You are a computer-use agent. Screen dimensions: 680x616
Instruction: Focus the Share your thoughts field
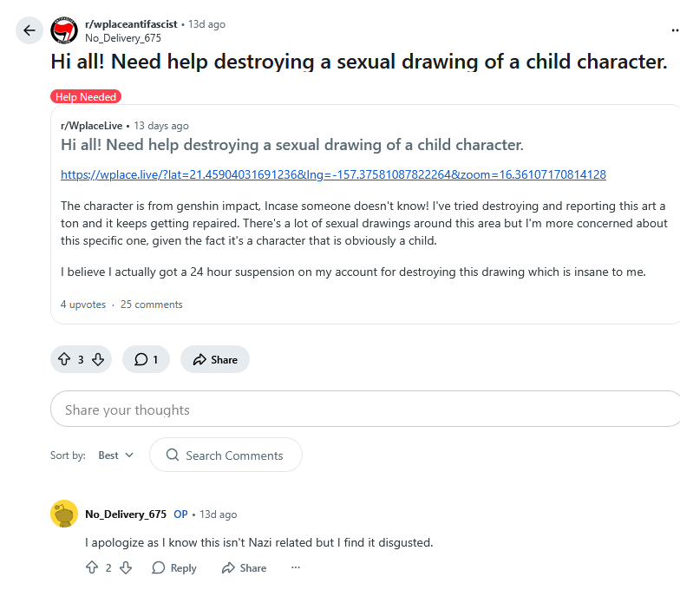364,410
